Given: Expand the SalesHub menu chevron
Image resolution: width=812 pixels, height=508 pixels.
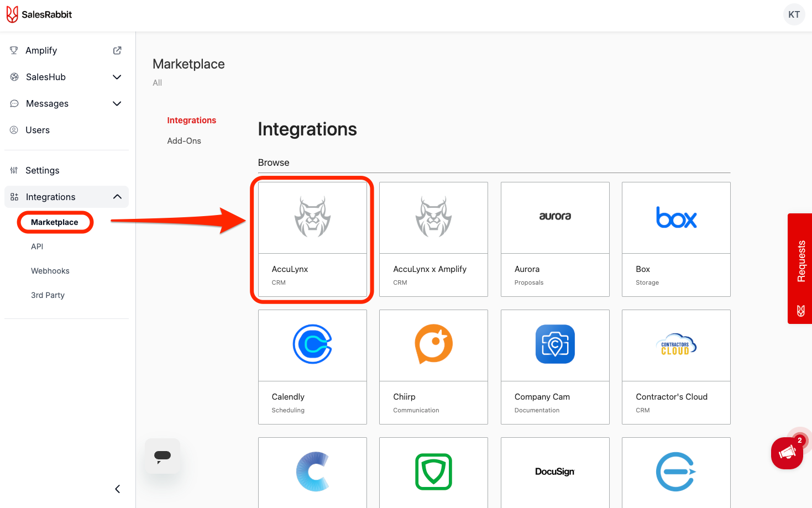Looking at the screenshot, I should (x=117, y=77).
